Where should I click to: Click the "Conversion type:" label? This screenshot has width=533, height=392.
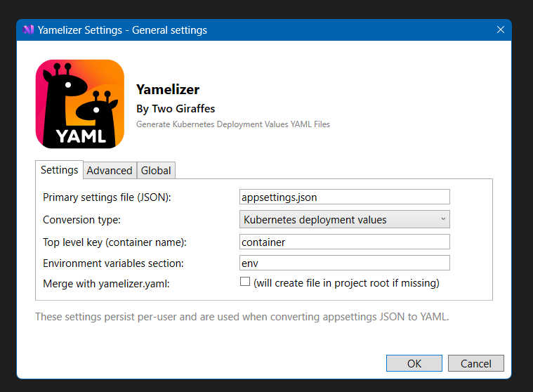tap(81, 220)
